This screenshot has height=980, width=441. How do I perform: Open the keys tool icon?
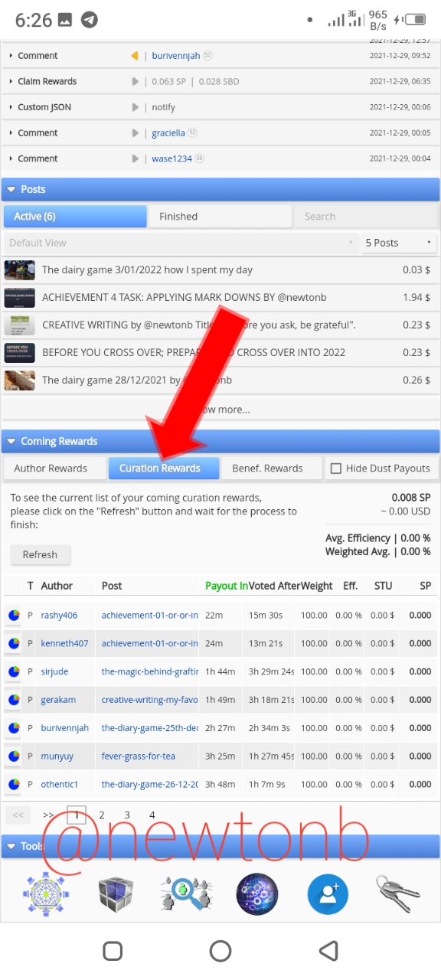[x=398, y=893]
